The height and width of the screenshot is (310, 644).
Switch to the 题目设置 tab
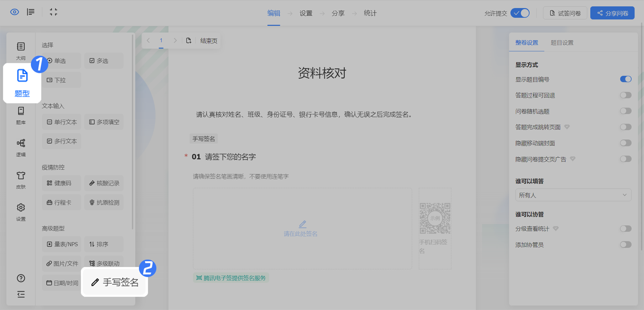tap(562, 43)
